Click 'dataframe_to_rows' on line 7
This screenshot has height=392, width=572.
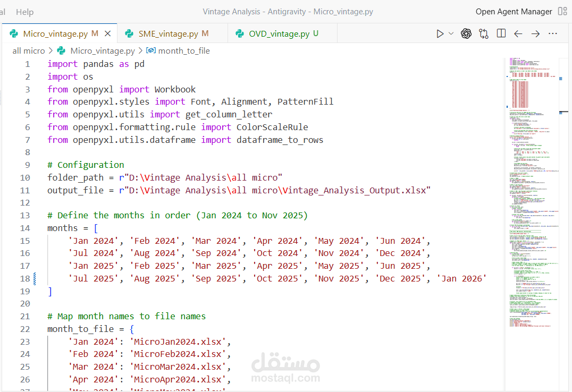pyautogui.click(x=280, y=140)
